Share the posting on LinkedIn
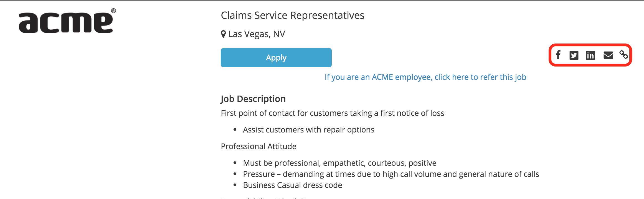 pyautogui.click(x=590, y=55)
